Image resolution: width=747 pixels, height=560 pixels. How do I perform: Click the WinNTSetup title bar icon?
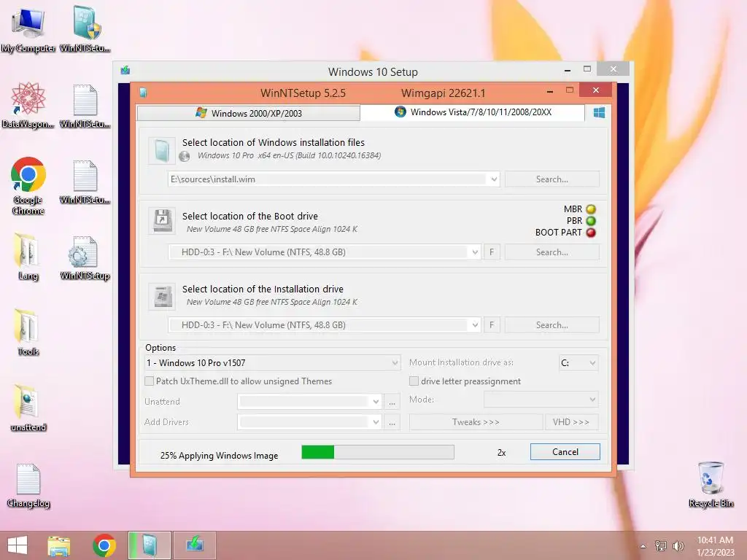tap(143, 93)
